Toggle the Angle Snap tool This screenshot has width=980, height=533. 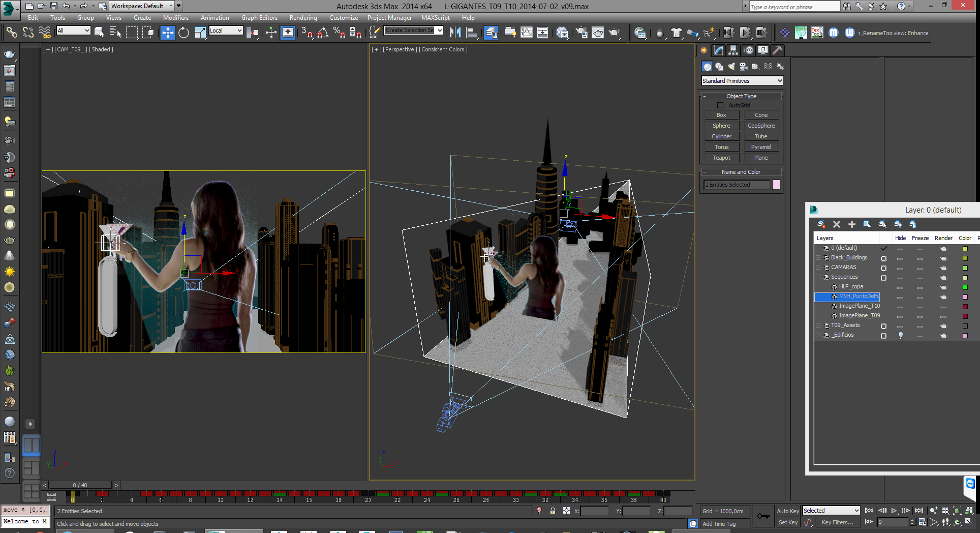pos(323,33)
